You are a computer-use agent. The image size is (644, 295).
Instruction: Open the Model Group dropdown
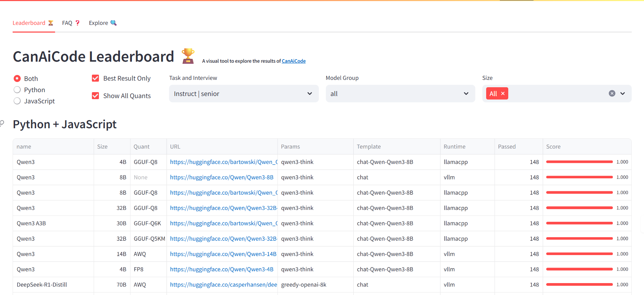pos(400,94)
